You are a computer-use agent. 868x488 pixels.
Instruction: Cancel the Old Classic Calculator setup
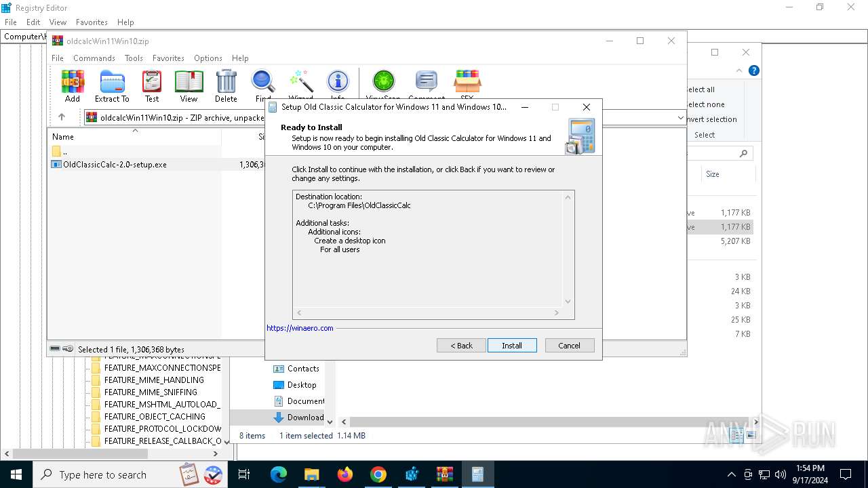(x=570, y=346)
